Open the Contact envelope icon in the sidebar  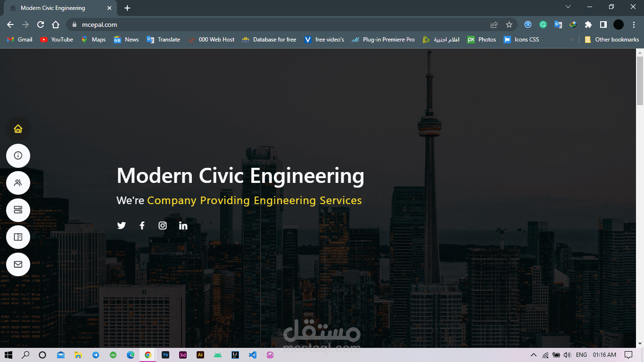18,264
